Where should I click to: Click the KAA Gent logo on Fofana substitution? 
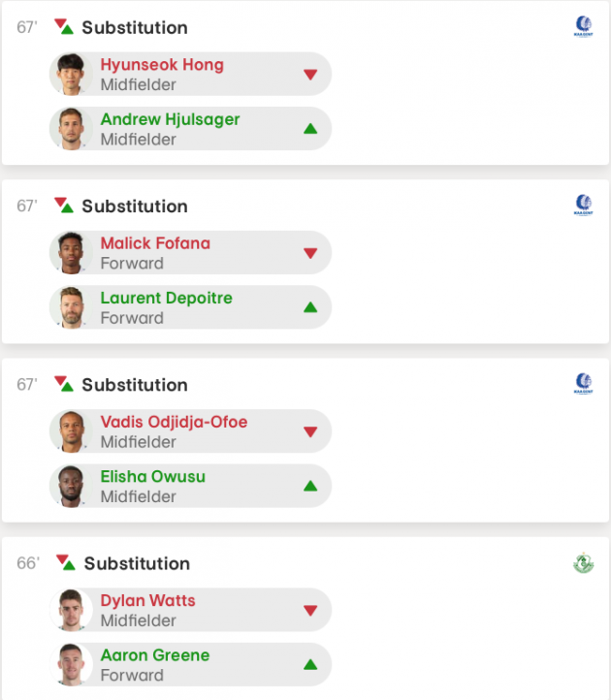(x=583, y=206)
